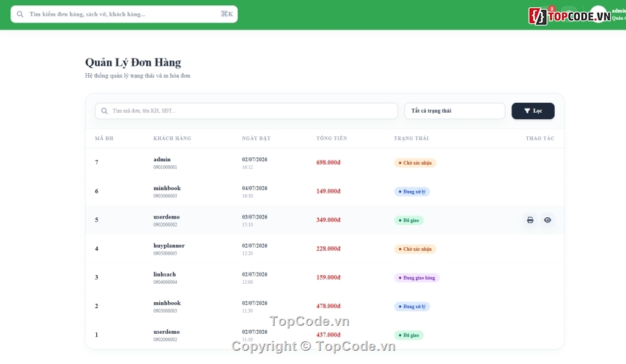Click the total 349.000đ
Viewport: 626px width, 364px height.
329,220
